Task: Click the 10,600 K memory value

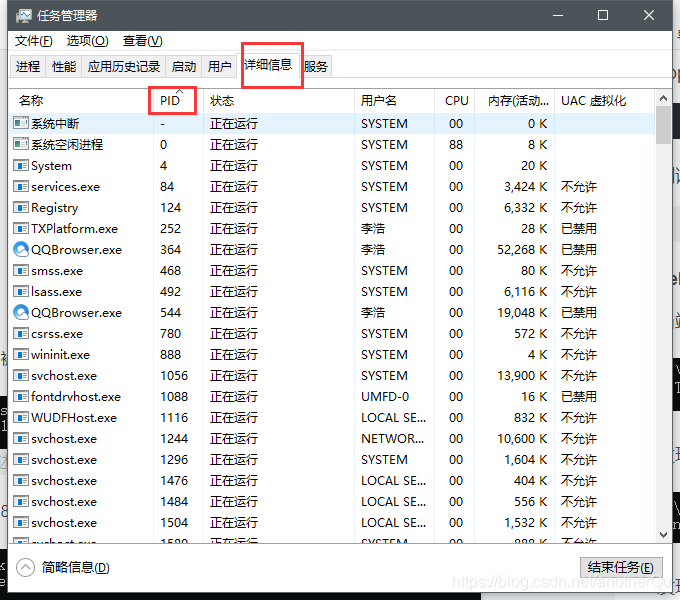Action: point(522,438)
